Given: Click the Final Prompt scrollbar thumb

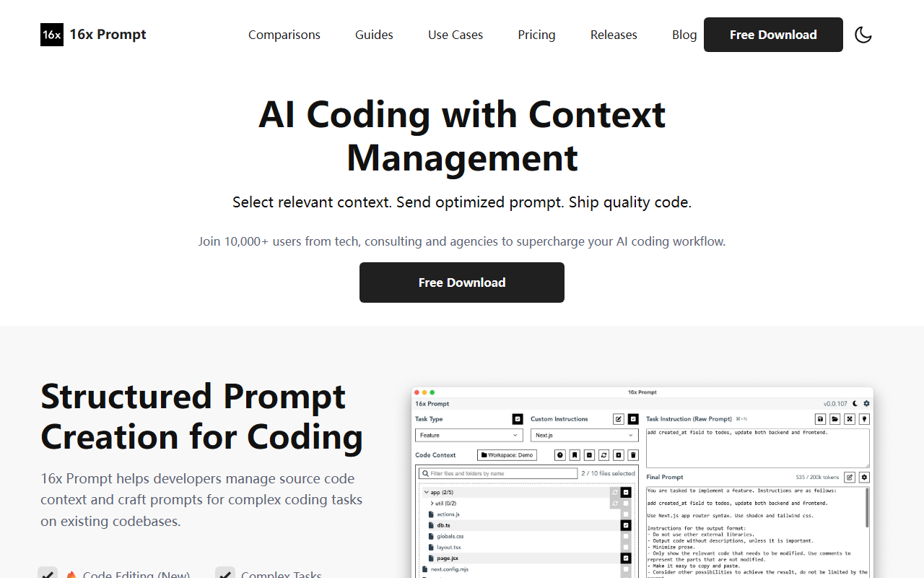Looking at the screenshot, I should point(867,508).
